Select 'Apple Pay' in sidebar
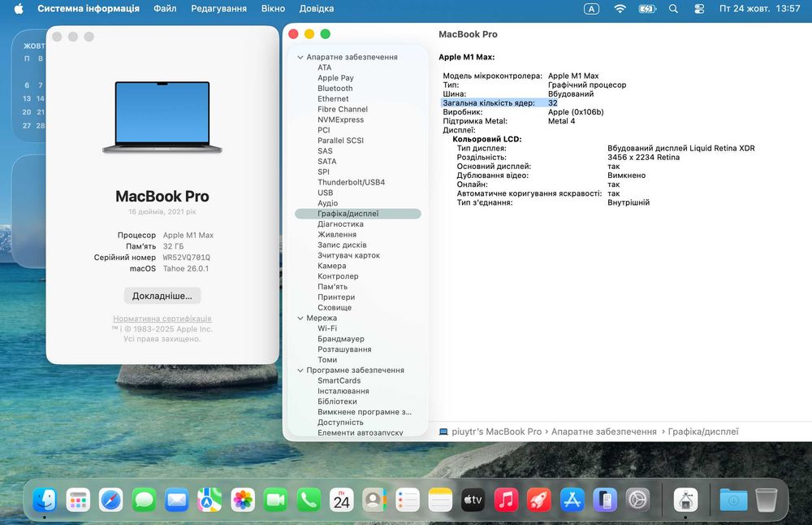 pos(335,78)
